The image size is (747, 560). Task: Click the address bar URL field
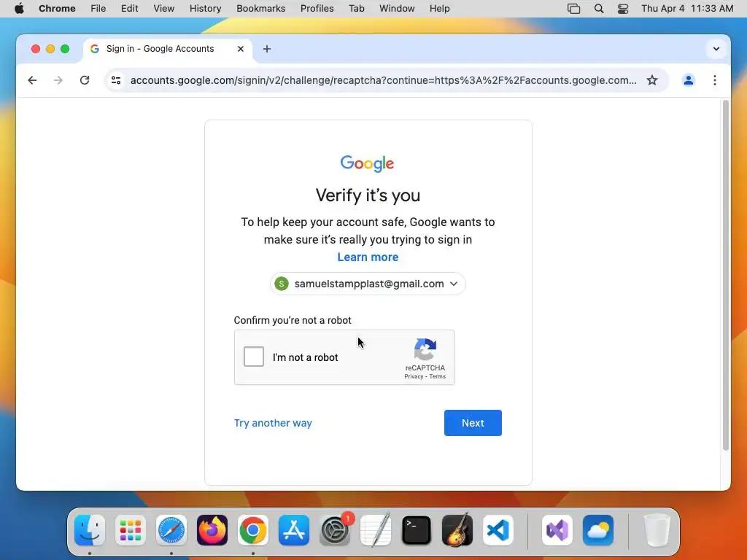click(x=384, y=80)
